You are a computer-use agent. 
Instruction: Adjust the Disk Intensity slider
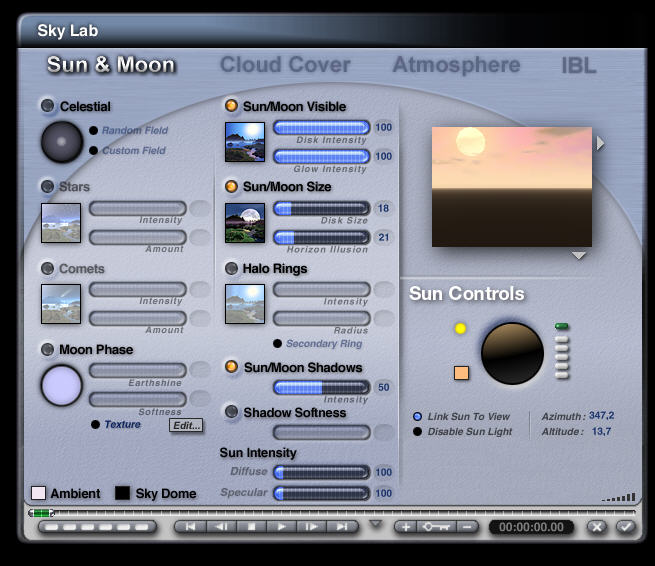pos(322,127)
